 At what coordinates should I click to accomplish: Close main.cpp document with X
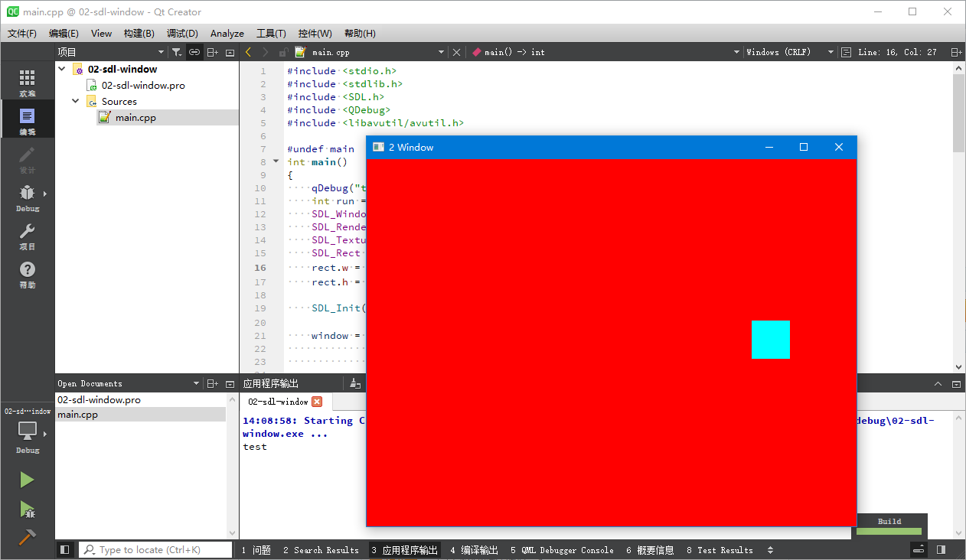pyautogui.click(x=457, y=52)
